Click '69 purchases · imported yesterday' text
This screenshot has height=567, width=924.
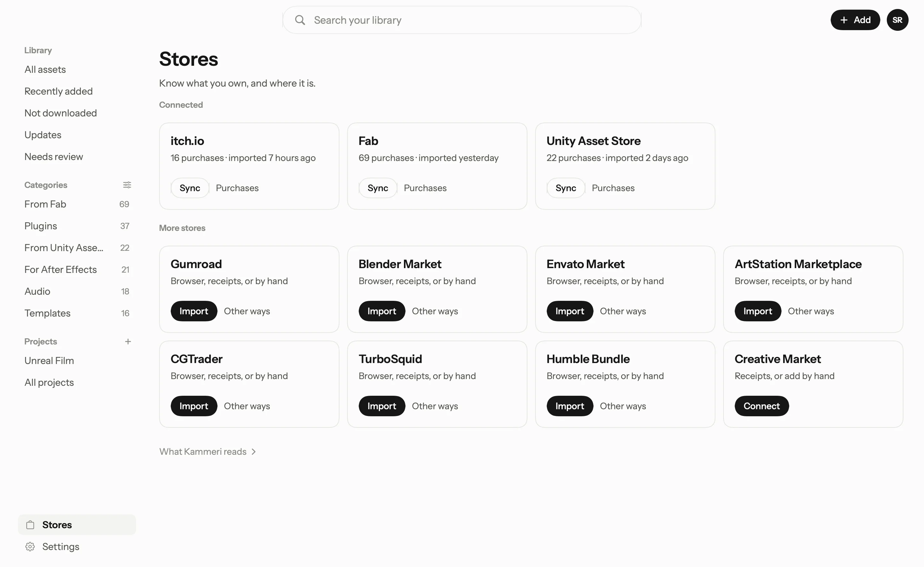[428, 158]
